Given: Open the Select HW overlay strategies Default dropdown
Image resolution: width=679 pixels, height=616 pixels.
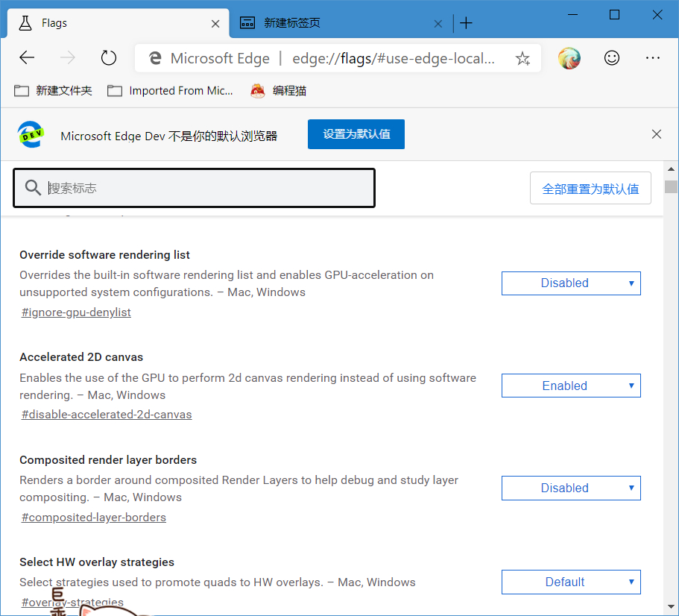Looking at the screenshot, I should pyautogui.click(x=571, y=582).
